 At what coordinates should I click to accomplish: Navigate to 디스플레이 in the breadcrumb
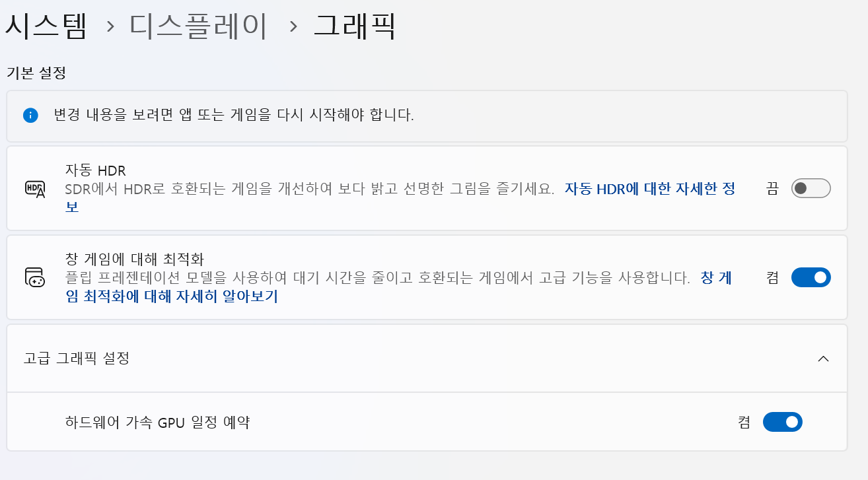(198, 26)
